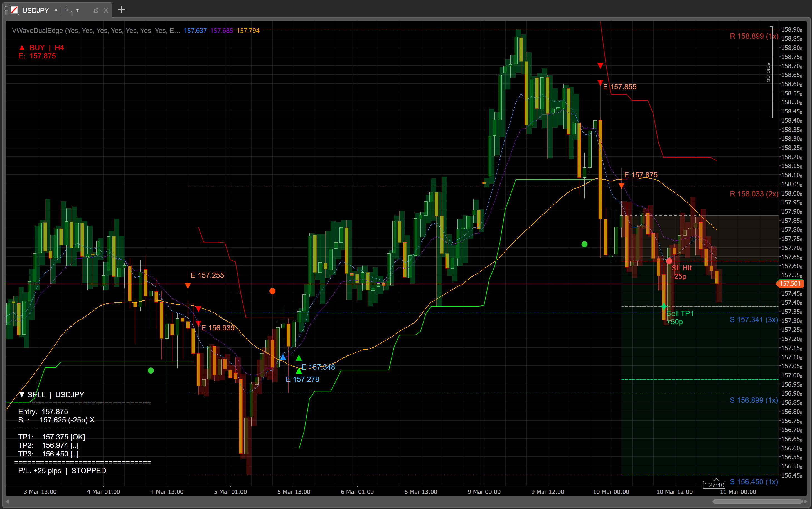
Task: Click the orange arrow at E 157.255
Action: tap(188, 286)
